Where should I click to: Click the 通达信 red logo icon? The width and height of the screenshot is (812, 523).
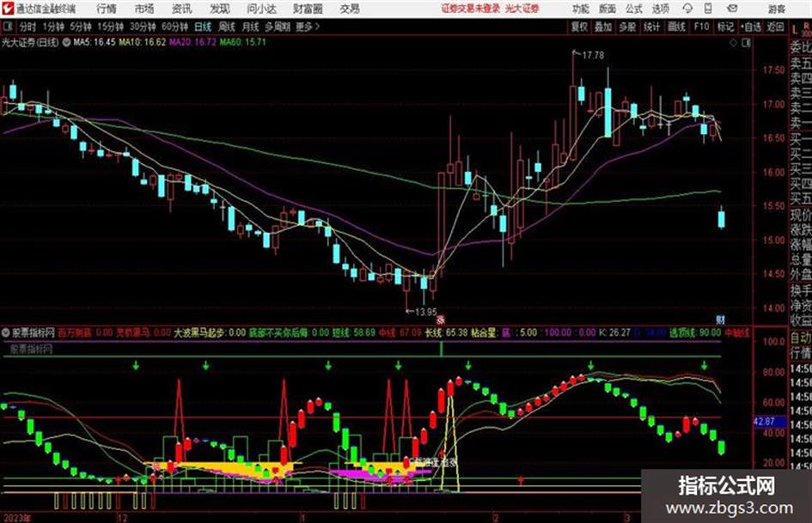point(7,9)
